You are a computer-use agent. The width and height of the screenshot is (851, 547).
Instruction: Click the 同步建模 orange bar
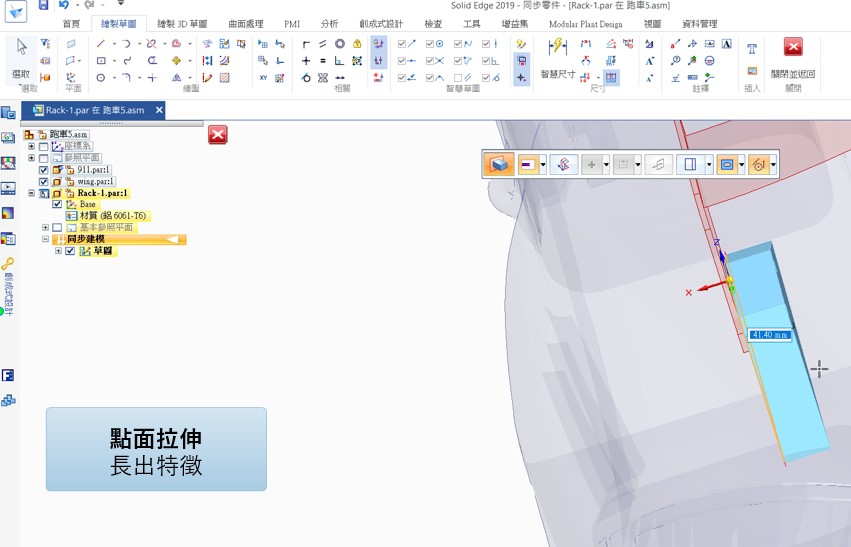(x=119, y=239)
